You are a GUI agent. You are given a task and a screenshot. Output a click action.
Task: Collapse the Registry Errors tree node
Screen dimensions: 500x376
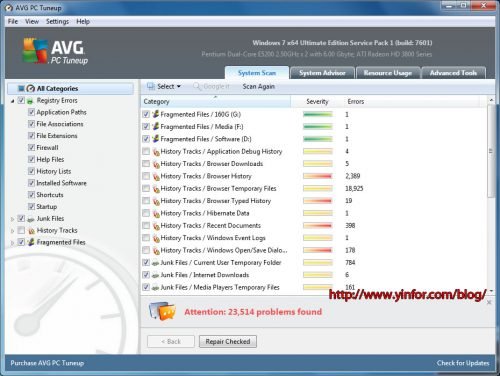click(12, 101)
